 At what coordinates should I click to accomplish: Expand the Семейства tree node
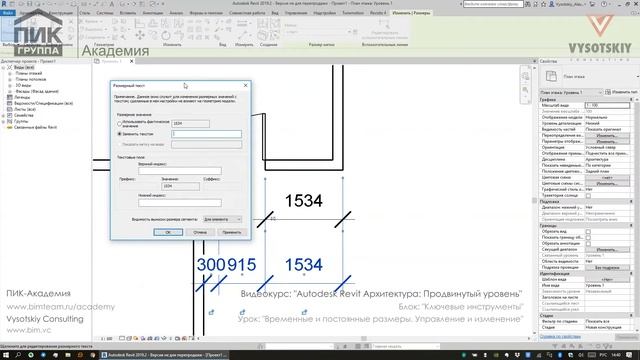click(x=3, y=116)
